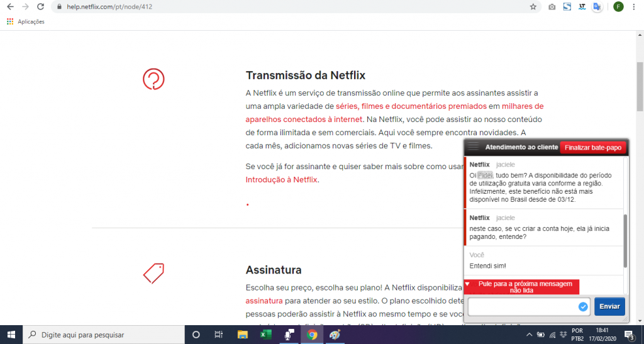Image resolution: width=644 pixels, height=344 pixels.
Task: Open the Introdução à Netflix link
Action: 281,180
